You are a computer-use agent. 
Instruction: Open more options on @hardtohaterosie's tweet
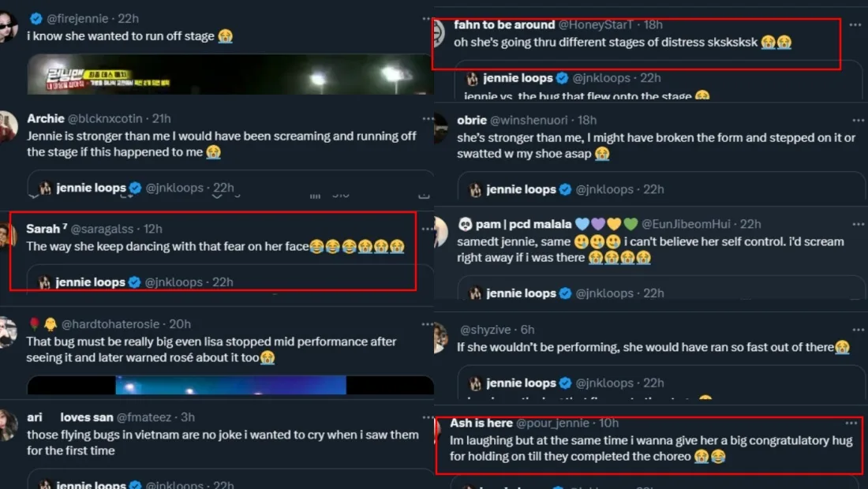coord(428,324)
